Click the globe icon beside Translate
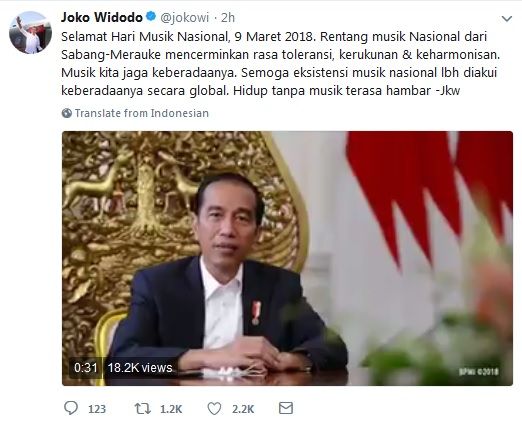The width and height of the screenshot is (522, 422). [x=67, y=113]
